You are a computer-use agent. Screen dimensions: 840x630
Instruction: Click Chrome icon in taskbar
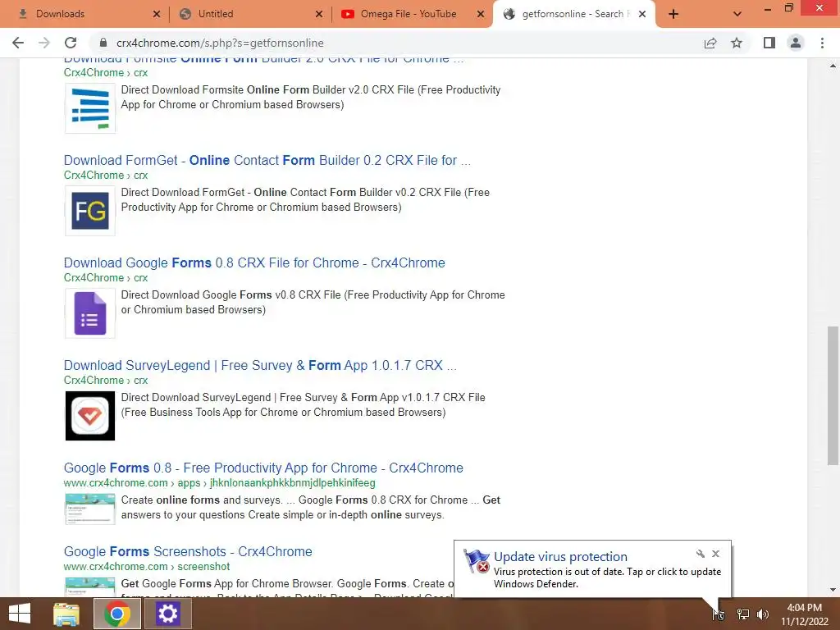pyautogui.click(x=117, y=614)
